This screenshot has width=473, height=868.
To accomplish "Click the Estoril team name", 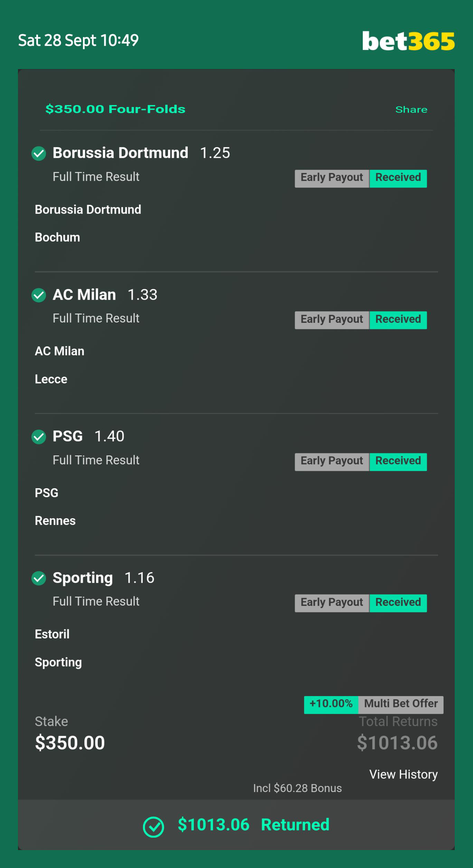I will 52,634.
